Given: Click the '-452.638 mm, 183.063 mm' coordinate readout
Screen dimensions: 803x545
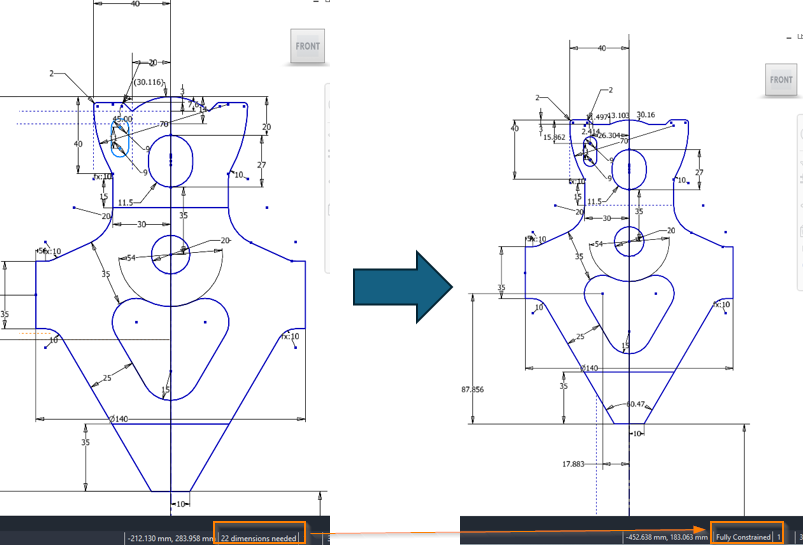Looking at the screenshot, I should point(667,537).
